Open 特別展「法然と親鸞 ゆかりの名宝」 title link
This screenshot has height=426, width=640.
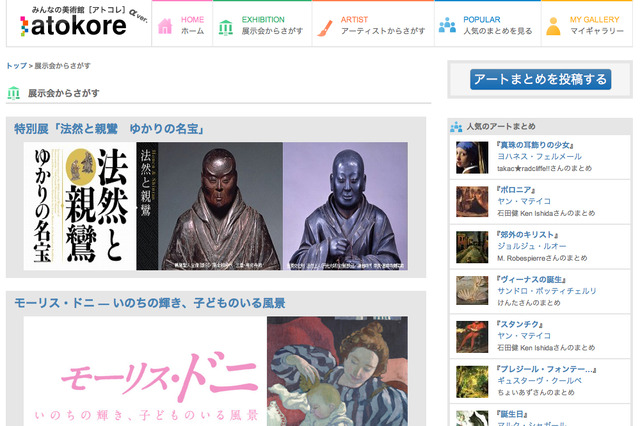click(109, 129)
